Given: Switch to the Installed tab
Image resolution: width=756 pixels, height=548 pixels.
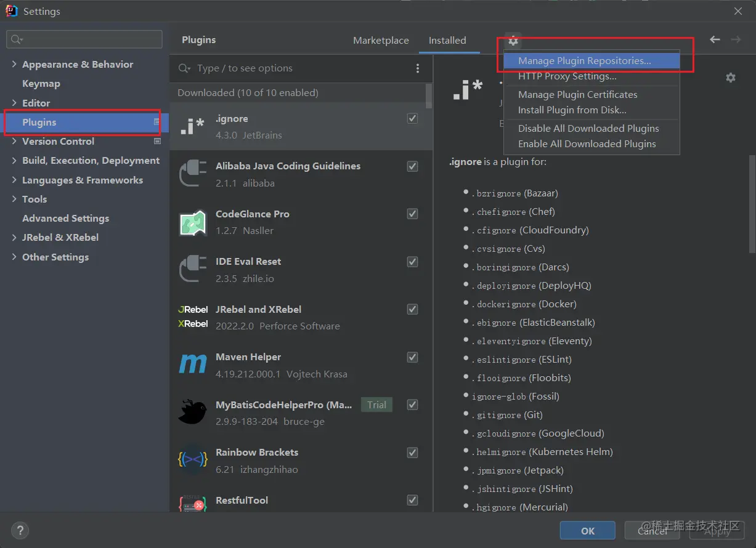Looking at the screenshot, I should pyautogui.click(x=447, y=41).
